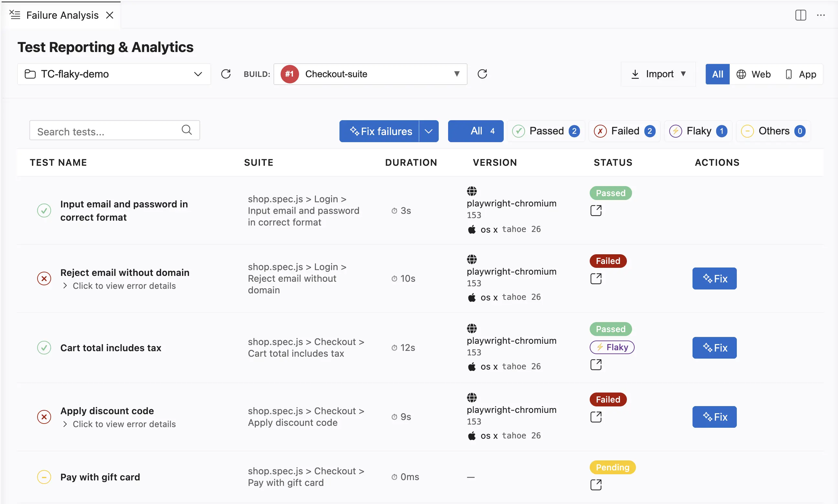Screen dimensions: 838x504
Task: Open the Checkout-suite build dropdown
Action: tap(370, 74)
